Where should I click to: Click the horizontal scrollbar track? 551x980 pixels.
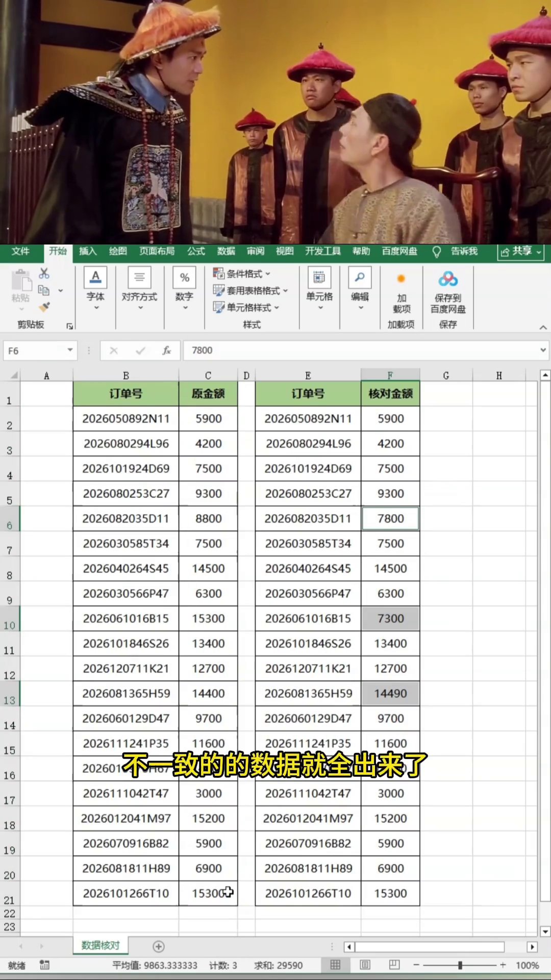[x=430, y=947]
